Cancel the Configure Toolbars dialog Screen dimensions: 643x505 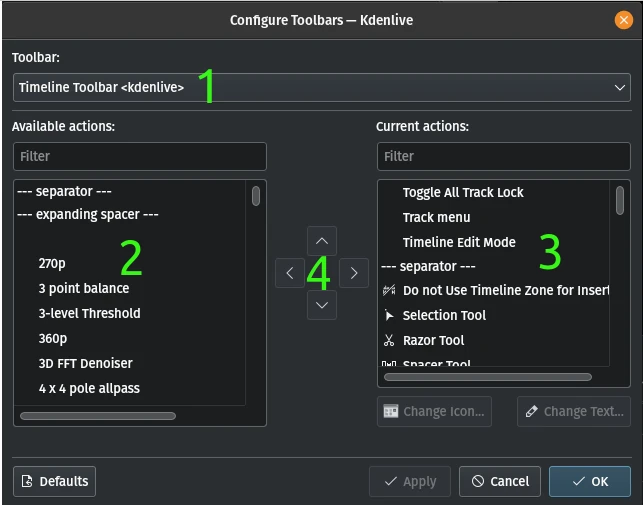[x=500, y=481]
